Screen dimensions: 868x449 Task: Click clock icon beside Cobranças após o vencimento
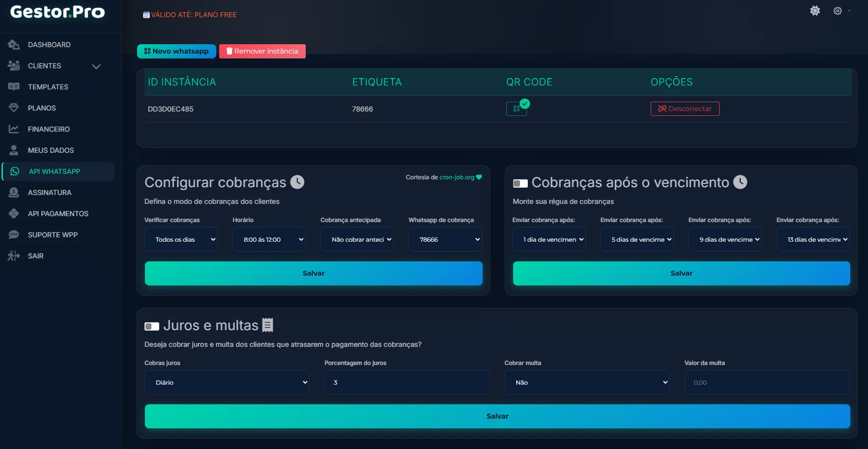pos(740,182)
